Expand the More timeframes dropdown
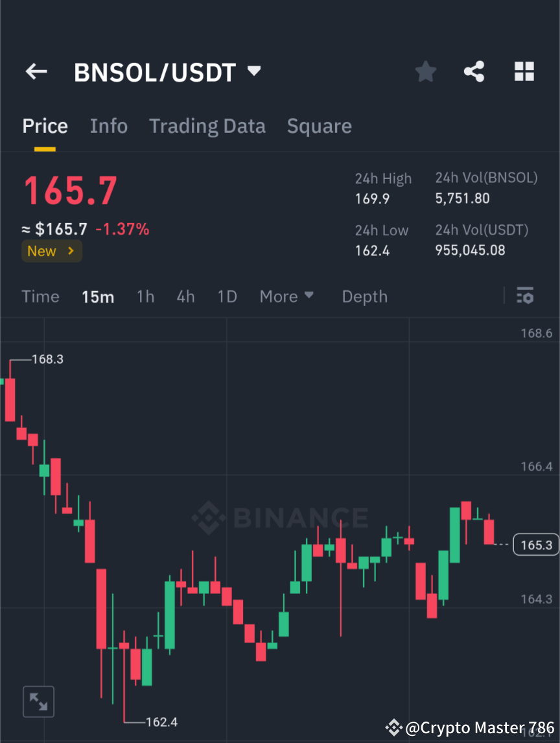This screenshot has width=560, height=743. click(286, 296)
